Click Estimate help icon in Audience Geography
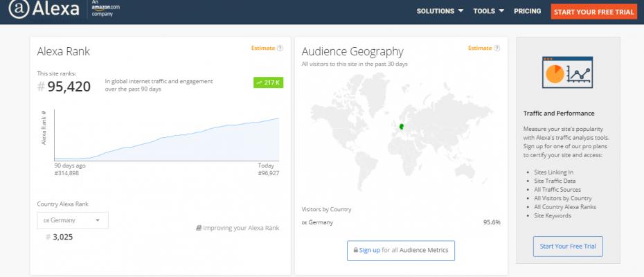 click(497, 48)
